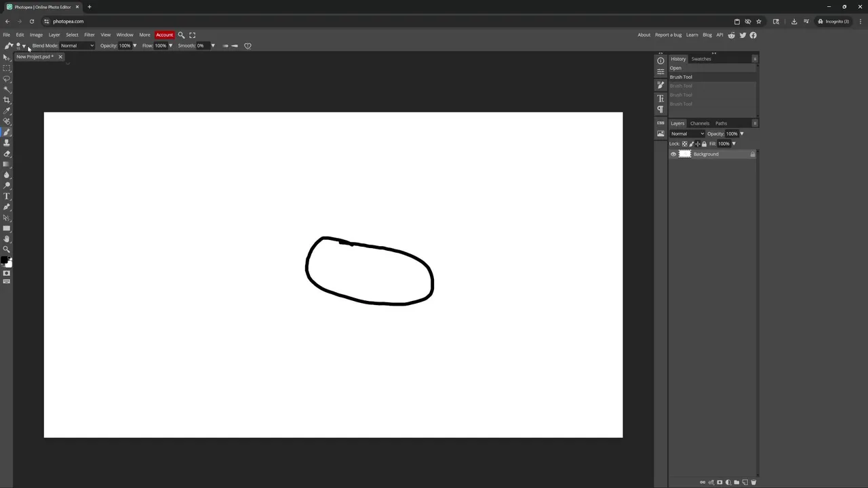Select the Open history state
The height and width of the screenshot is (488, 868).
point(712,68)
